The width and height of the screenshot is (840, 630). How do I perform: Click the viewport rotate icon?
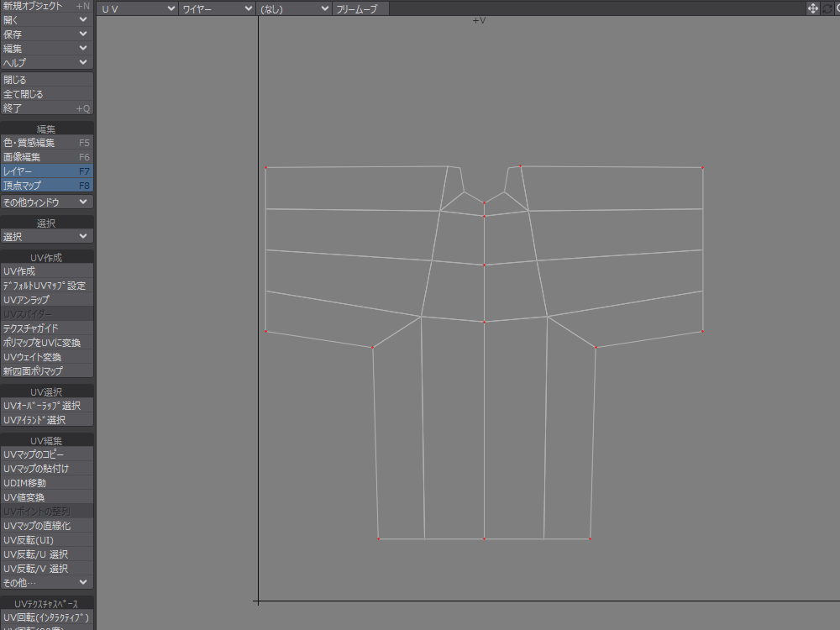pyautogui.click(x=827, y=8)
